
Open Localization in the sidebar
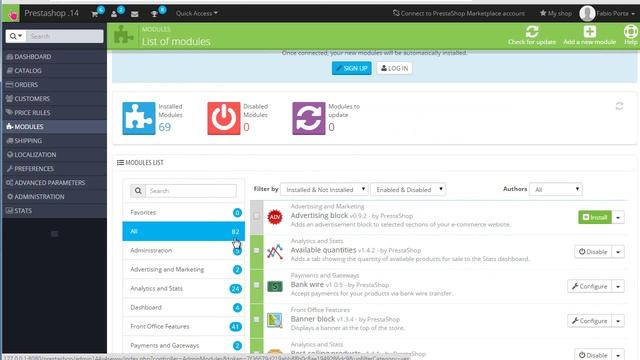[x=54, y=155]
